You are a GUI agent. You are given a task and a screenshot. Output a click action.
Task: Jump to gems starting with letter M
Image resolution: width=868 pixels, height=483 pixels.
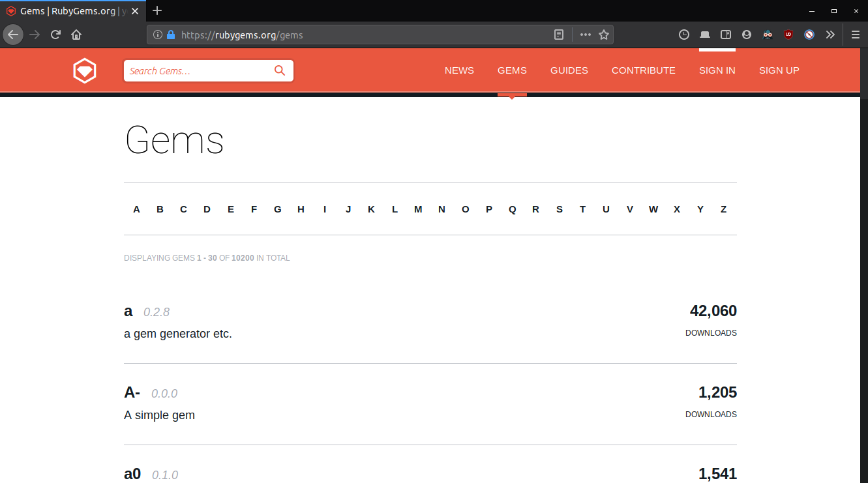(418, 209)
